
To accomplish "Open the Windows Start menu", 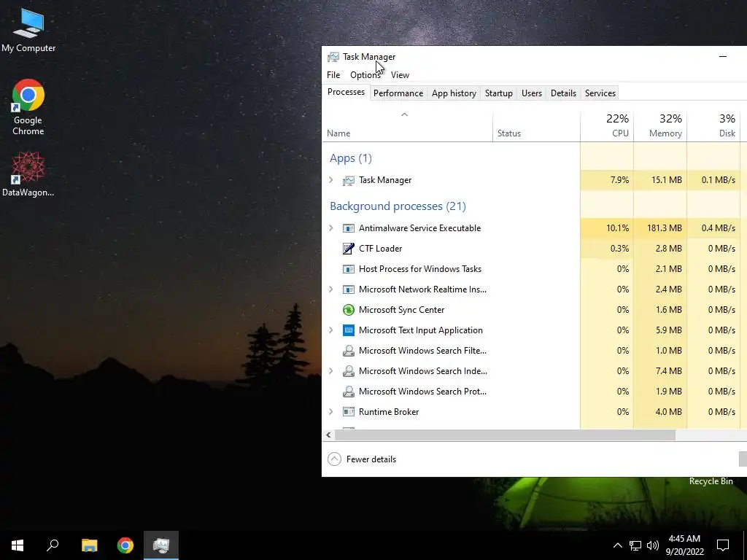I will 18,545.
